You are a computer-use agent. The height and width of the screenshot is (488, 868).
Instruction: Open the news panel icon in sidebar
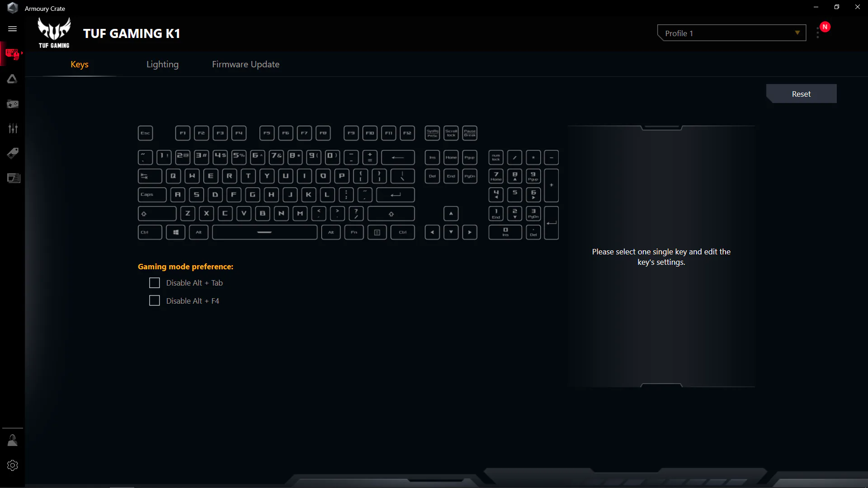[13, 178]
